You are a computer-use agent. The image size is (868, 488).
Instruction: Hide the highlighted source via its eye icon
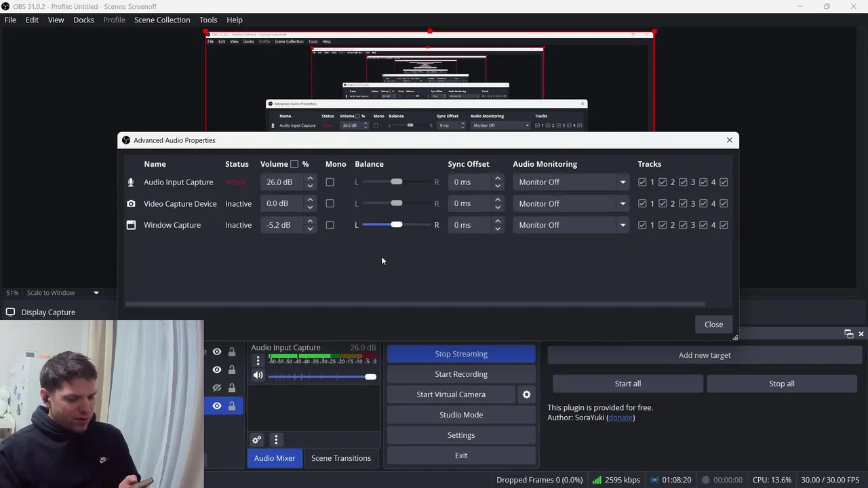coord(217,406)
